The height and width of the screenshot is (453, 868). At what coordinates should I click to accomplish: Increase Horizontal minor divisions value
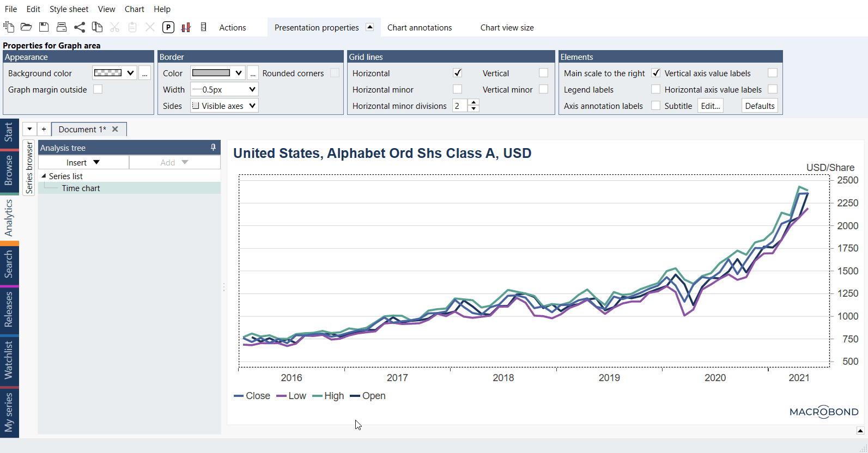[474, 102]
